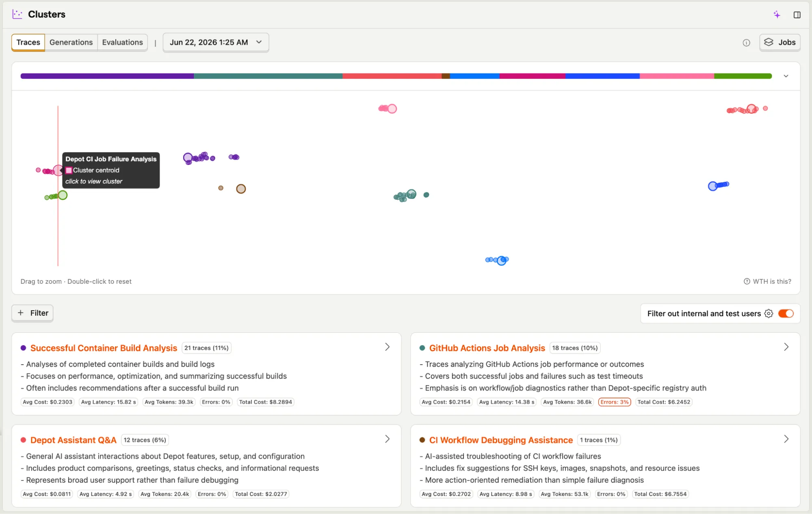Click the Total Cost: $6.7554 chip

[x=660, y=494]
